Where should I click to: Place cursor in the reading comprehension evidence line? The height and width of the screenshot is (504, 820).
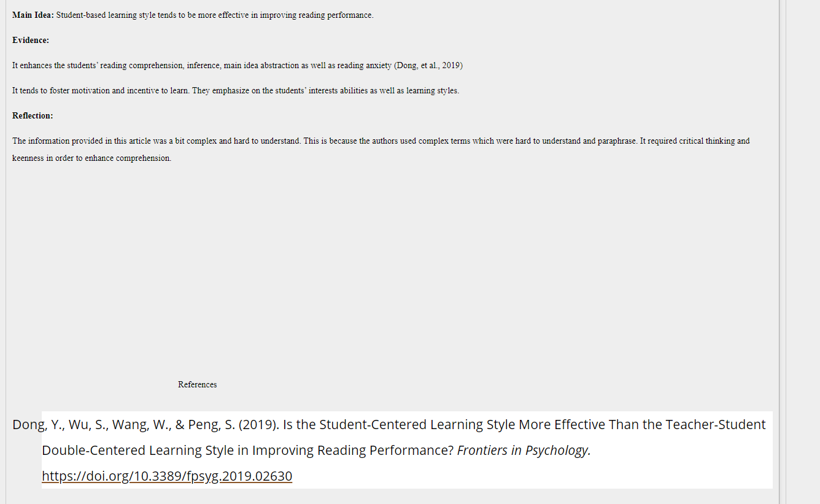(x=238, y=66)
